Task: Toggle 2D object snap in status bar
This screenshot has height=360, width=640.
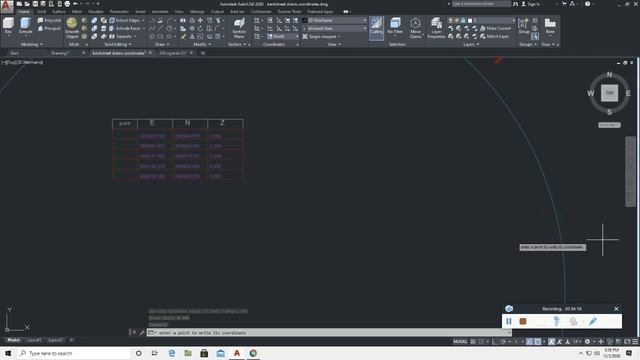Action: (538, 342)
